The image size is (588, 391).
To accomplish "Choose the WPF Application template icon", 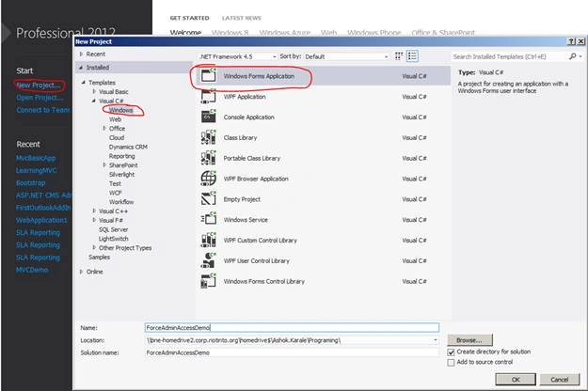I will coord(208,96).
